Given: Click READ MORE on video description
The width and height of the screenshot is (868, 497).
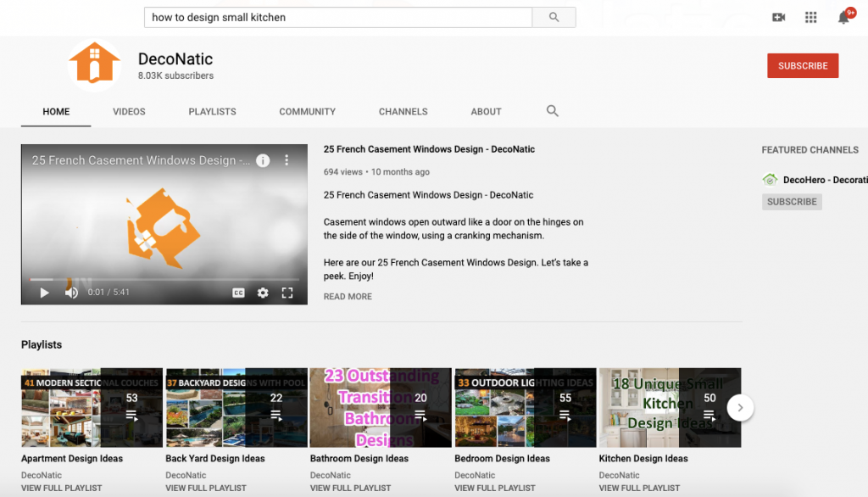Looking at the screenshot, I should tap(348, 297).
